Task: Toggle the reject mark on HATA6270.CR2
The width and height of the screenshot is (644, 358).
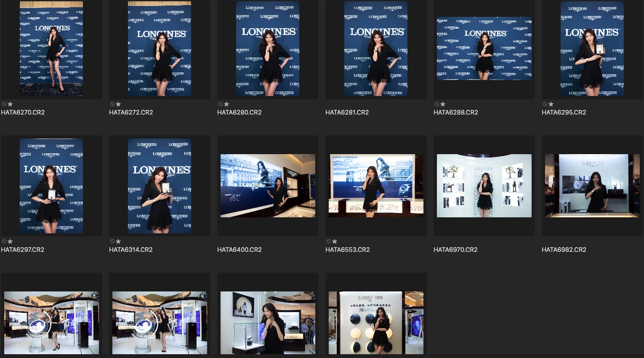Action: (x=4, y=104)
